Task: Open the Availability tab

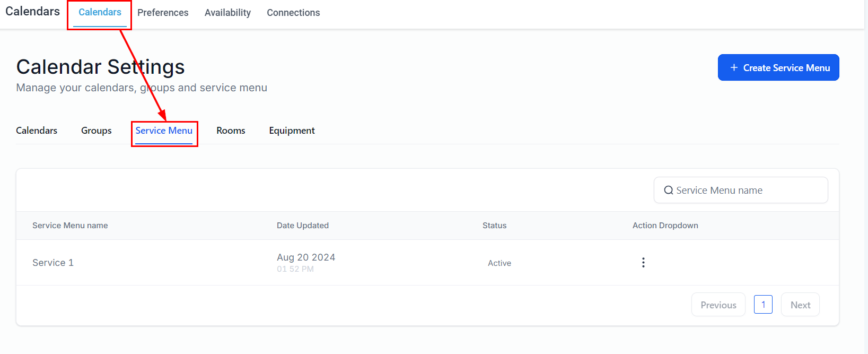Action: tap(227, 13)
